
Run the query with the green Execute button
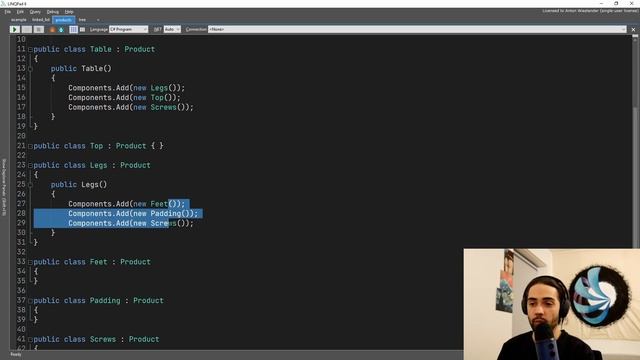(x=15, y=29)
